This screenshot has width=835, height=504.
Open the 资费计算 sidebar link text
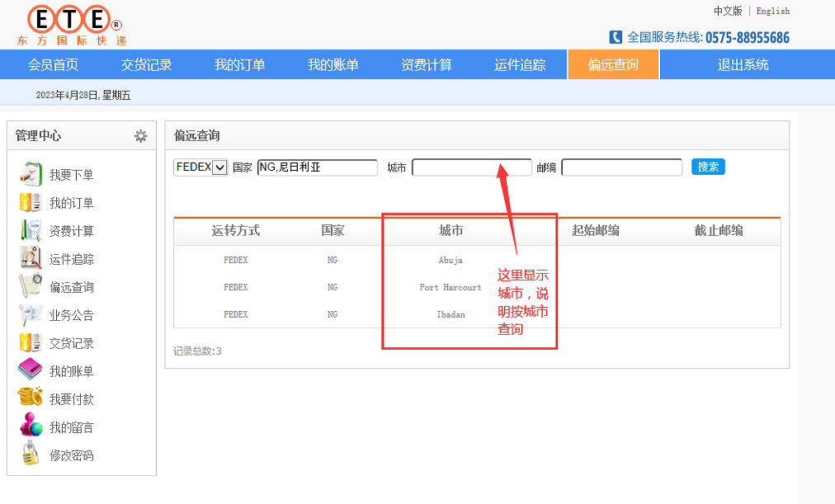tap(71, 231)
